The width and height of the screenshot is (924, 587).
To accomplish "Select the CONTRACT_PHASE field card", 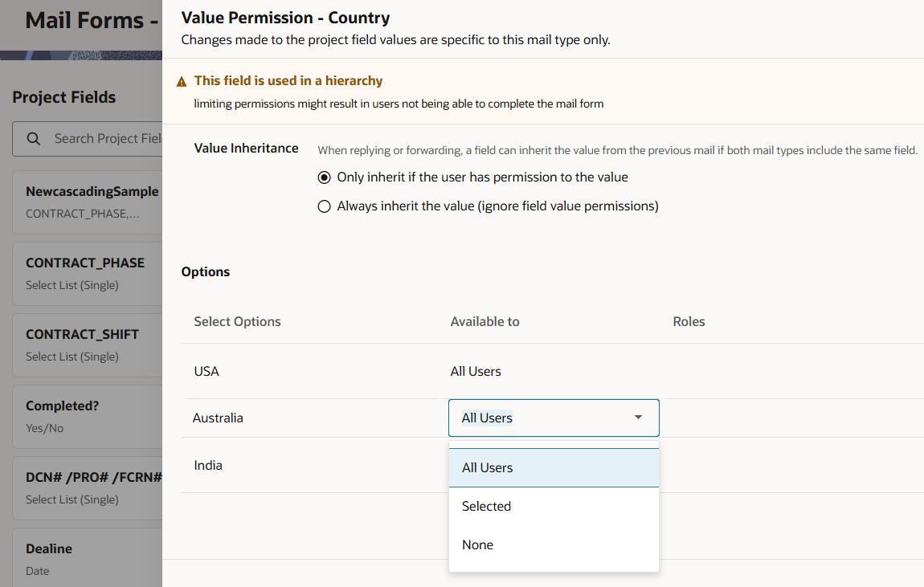I will [x=85, y=273].
